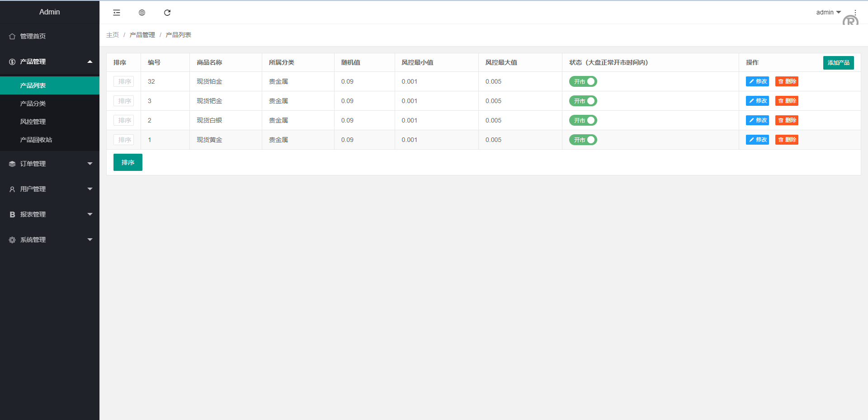Screen dimensions: 868x420
Task: Click the globe icon in top toolbar
Action: tap(142, 13)
